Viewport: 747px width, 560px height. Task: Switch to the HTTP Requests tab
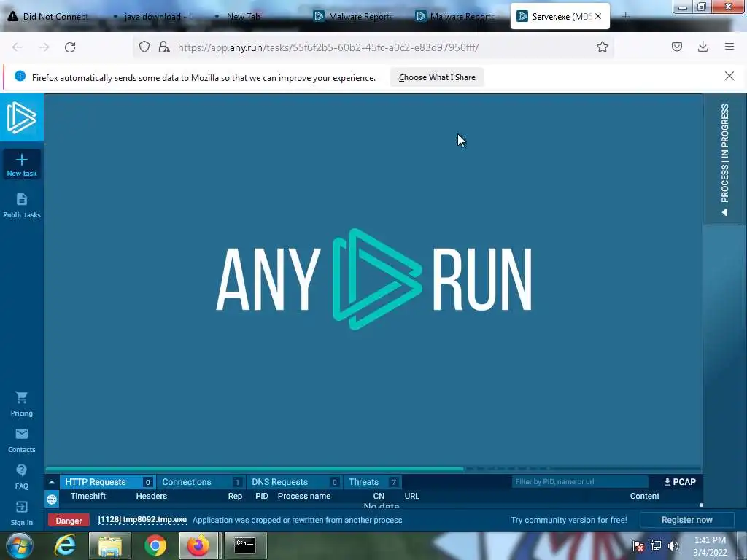pyautogui.click(x=107, y=482)
